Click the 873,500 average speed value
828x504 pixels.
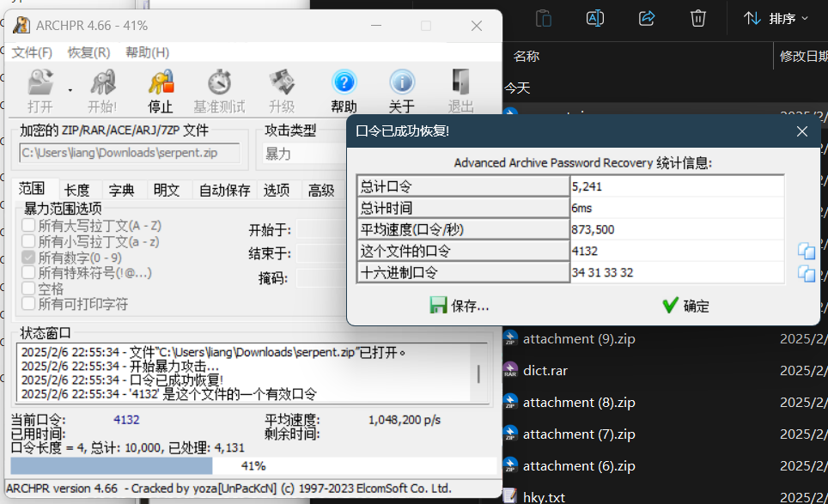pos(677,229)
